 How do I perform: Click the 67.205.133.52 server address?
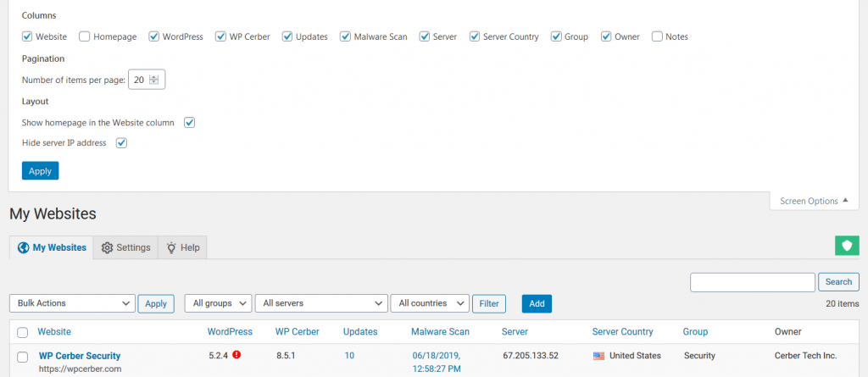(x=531, y=356)
